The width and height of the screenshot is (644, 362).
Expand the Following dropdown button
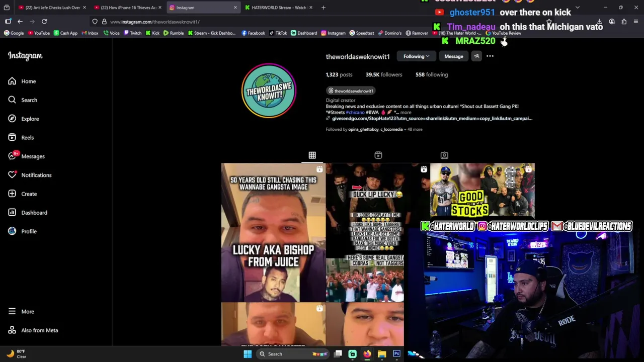pyautogui.click(x=416, y=56)
